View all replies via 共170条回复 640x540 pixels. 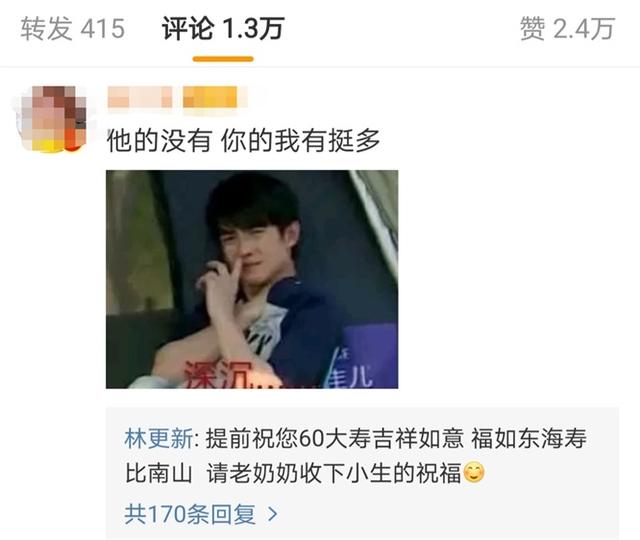pos(190,514)
